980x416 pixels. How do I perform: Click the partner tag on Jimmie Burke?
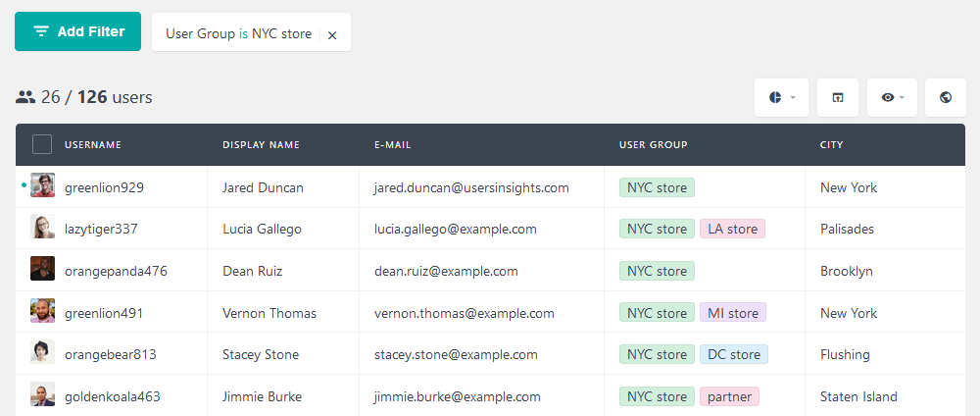click(x=729, y=396)
